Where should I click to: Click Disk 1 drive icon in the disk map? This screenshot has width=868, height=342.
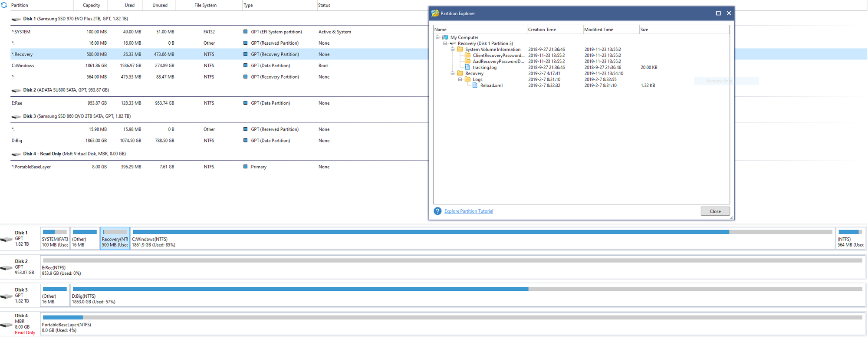pyautogui.click(x=7, y=239)
